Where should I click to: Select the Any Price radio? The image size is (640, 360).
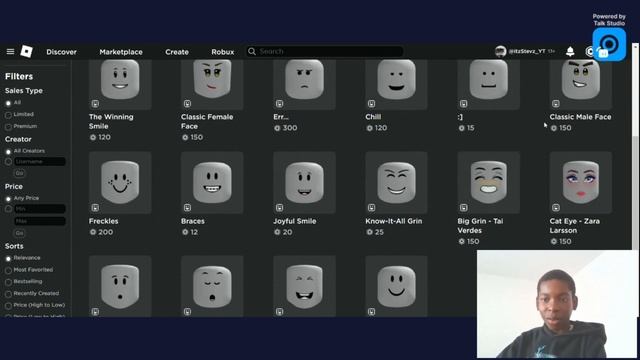(8, 199)
